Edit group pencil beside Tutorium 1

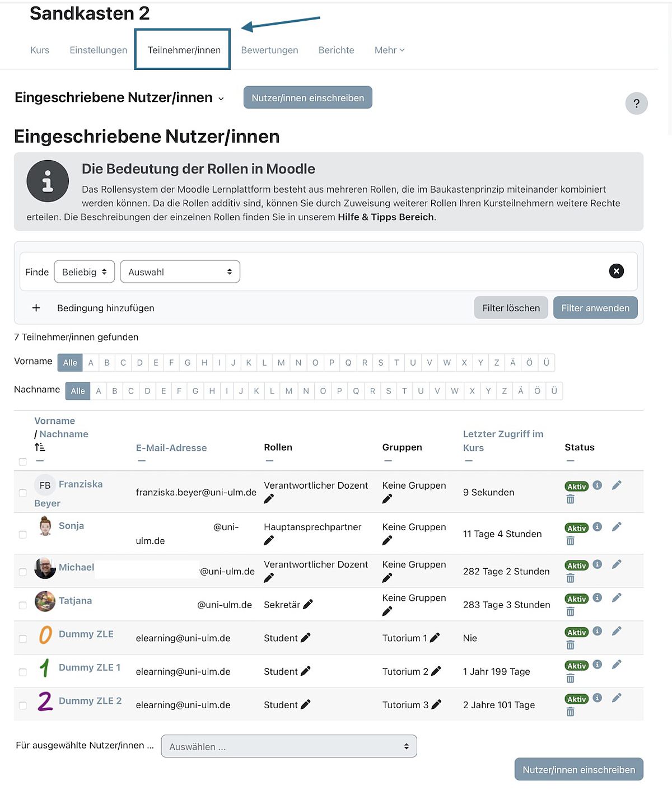click(x=435, y=637)
